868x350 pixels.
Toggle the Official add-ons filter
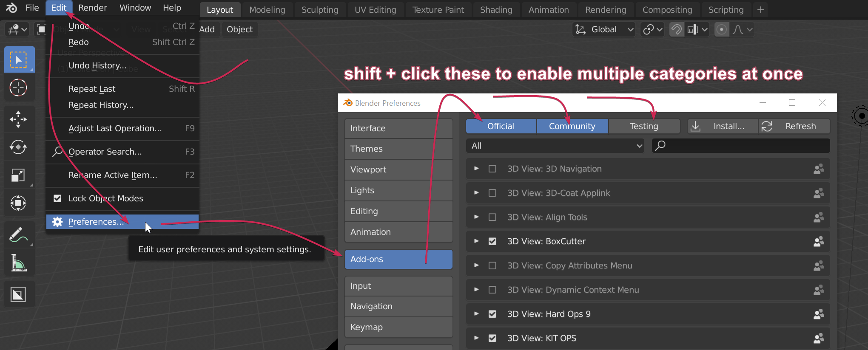click(x=501, y=126)
